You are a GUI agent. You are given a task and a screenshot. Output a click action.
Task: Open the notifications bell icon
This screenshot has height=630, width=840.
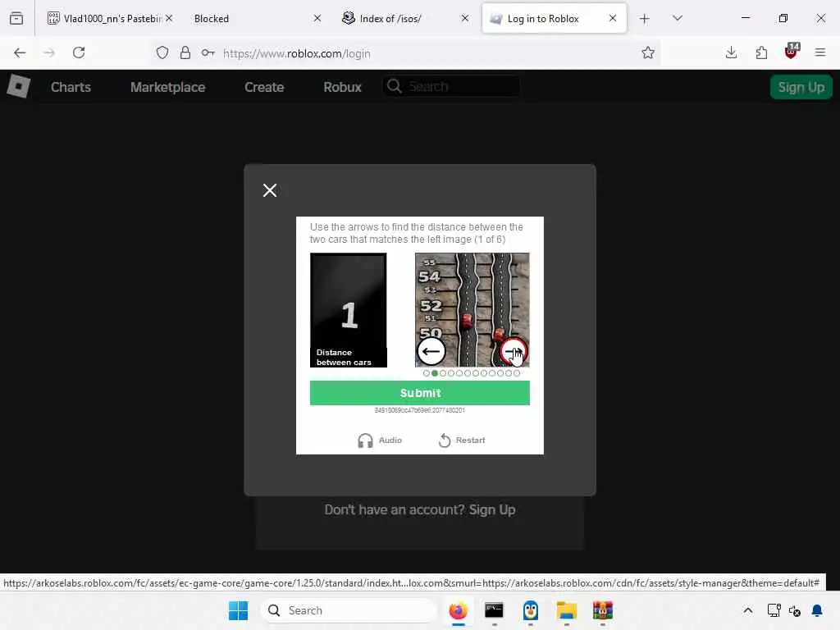(817, 610)
